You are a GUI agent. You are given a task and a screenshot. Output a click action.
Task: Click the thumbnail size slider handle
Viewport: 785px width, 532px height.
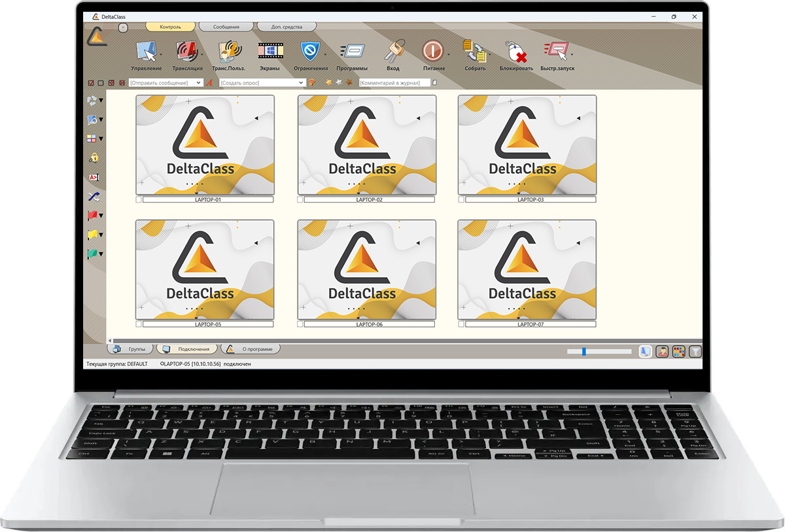click(x=584, y=352)
